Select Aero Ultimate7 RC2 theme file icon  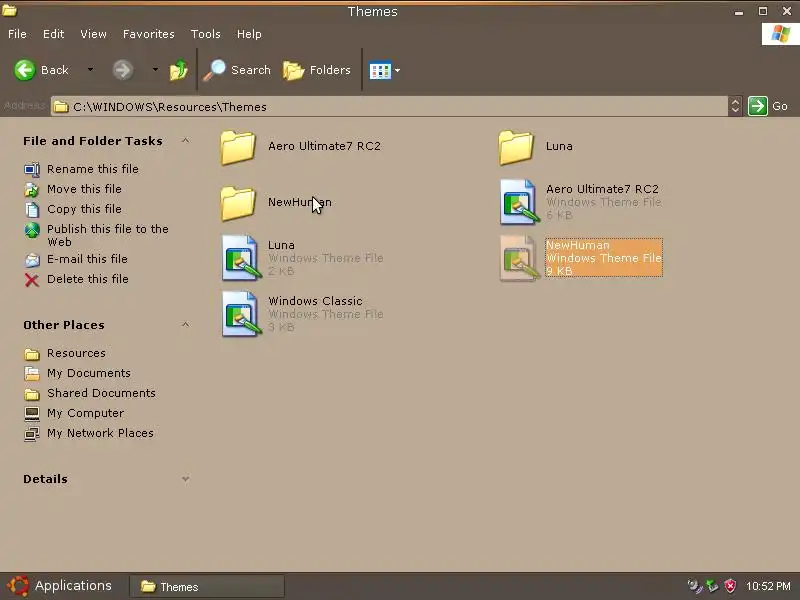(519, 202)
